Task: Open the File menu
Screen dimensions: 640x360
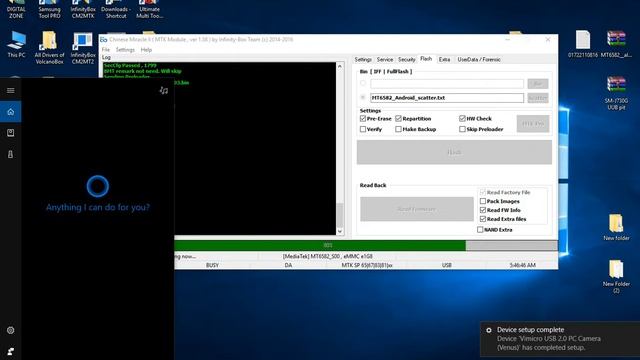Action: pos(106,49)
